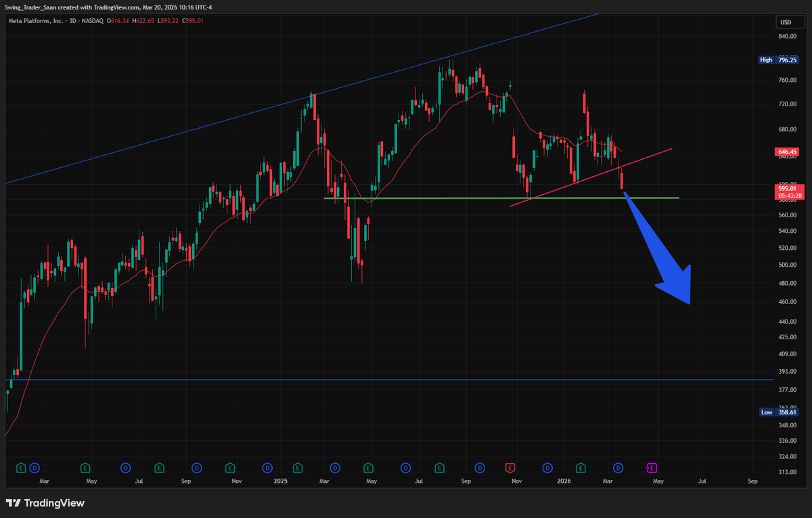Open the earnings marker between Jul and Sep 2025
Screen dimensions: 812x518
tap(440, 467)
